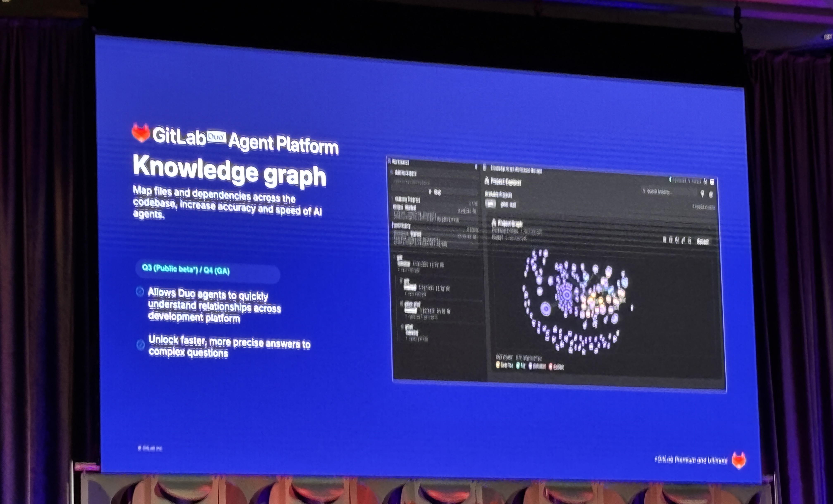Toggle the green File legend dot

[x=518, y=365]
